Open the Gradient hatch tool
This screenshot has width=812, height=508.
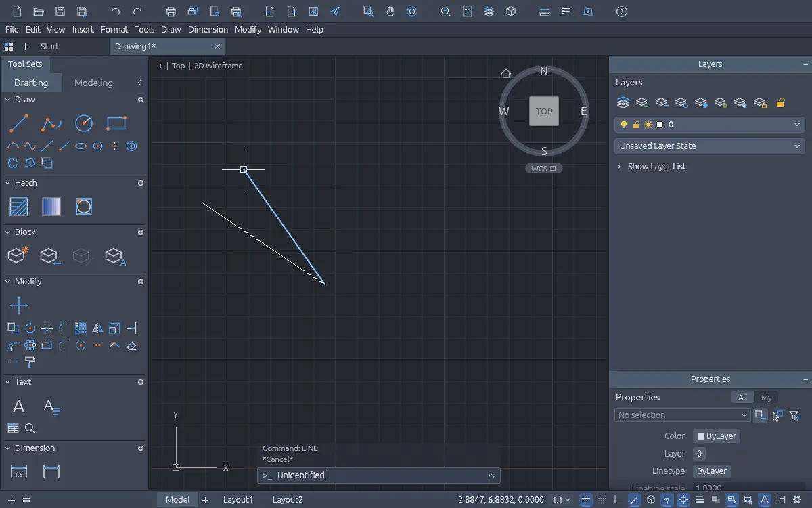click(x=51, y=207)
